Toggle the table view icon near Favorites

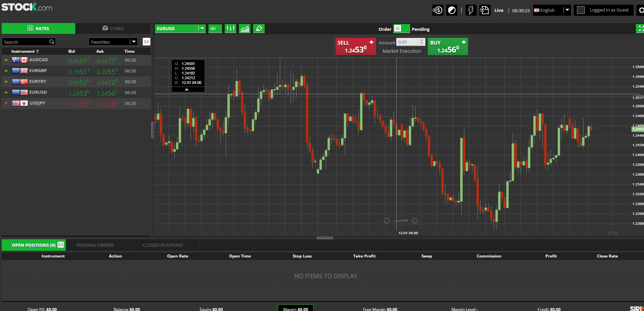pyautogui.click(x=146, y=41)
